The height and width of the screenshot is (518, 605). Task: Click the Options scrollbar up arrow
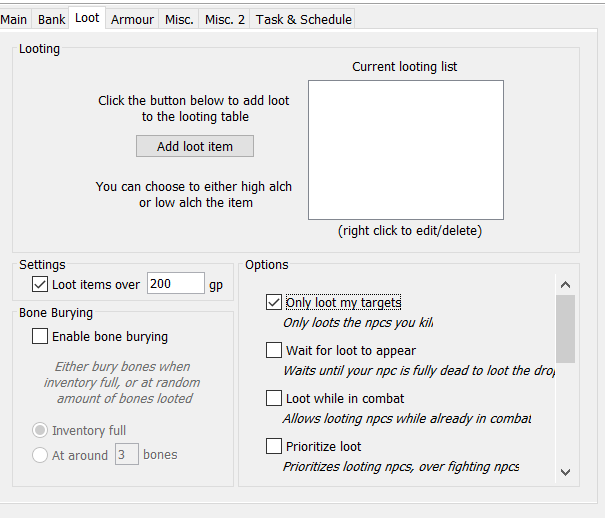tap(565, 284)
